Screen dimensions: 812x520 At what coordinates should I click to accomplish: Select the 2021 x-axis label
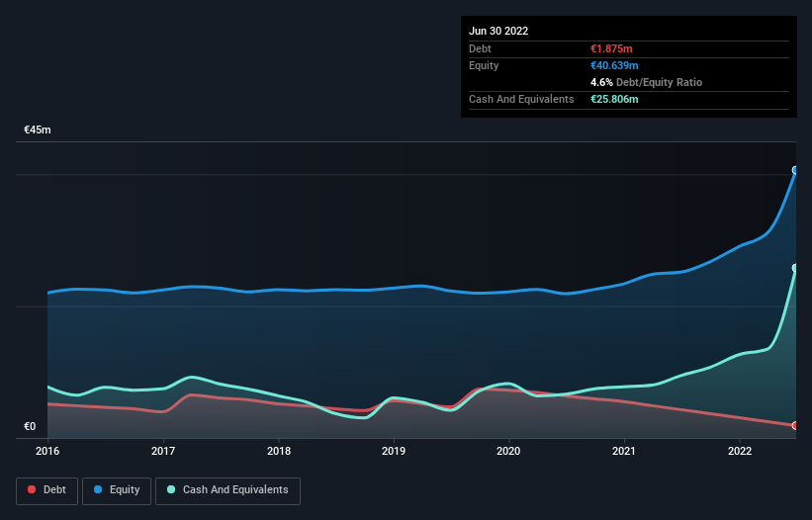[624, 451]
